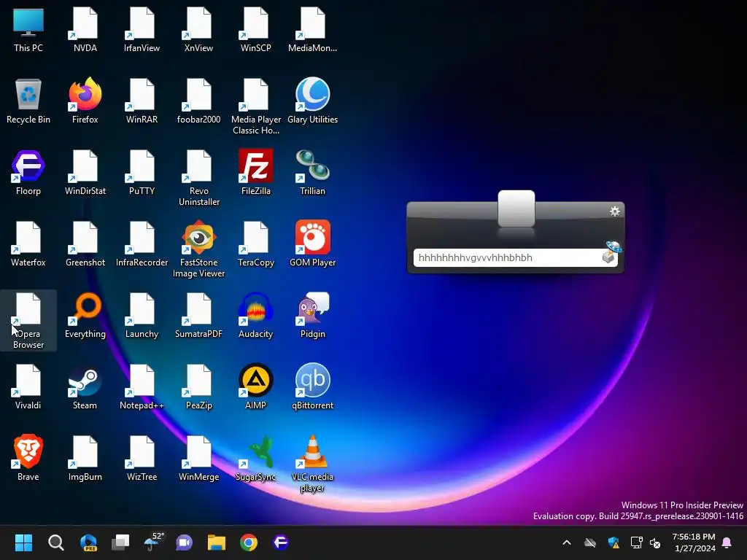The height and width of the screenshot is (560, 747).
Task: Open the Windows Start menu
Action: tap(23, 542)
